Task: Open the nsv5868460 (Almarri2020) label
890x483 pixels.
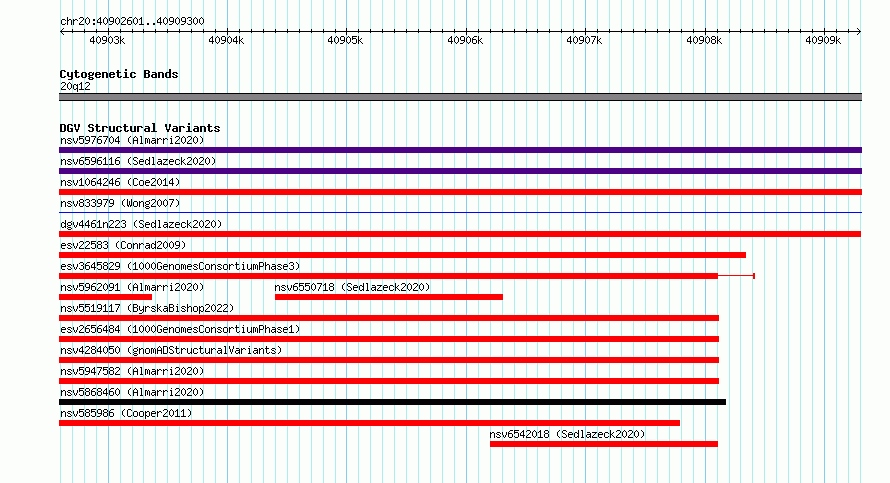Action: [132, 392]
